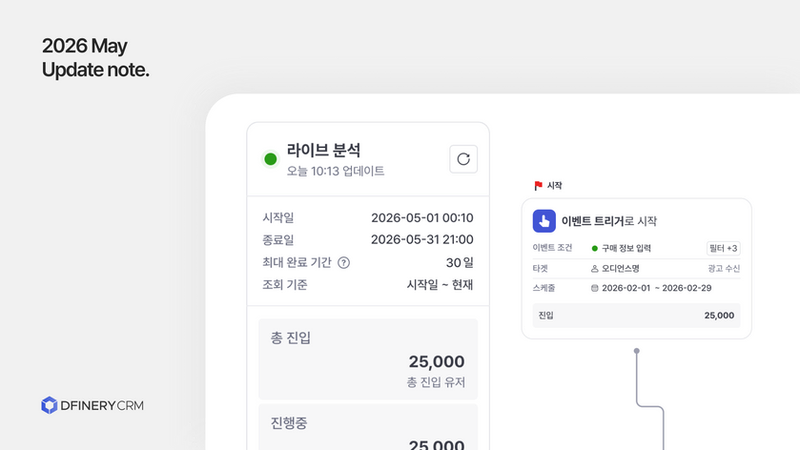Screen dimensions: 800x450
Task: Click the 이벤트 트리거로 시작 node title
Action: (609, 221)
